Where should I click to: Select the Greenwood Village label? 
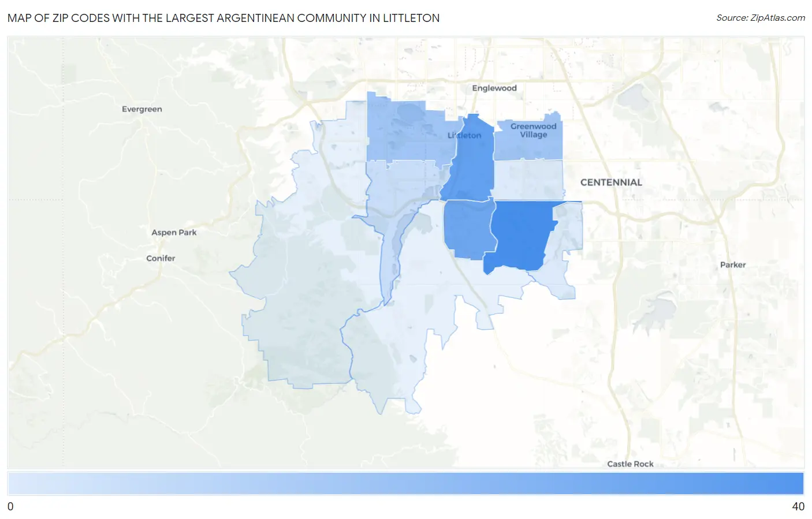click(533, 130)
